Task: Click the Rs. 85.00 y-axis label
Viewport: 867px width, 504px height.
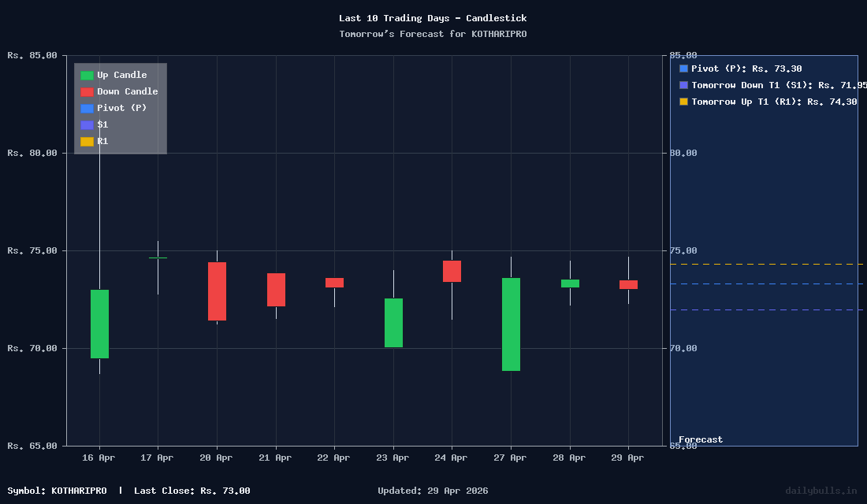Action: (32, 55)
